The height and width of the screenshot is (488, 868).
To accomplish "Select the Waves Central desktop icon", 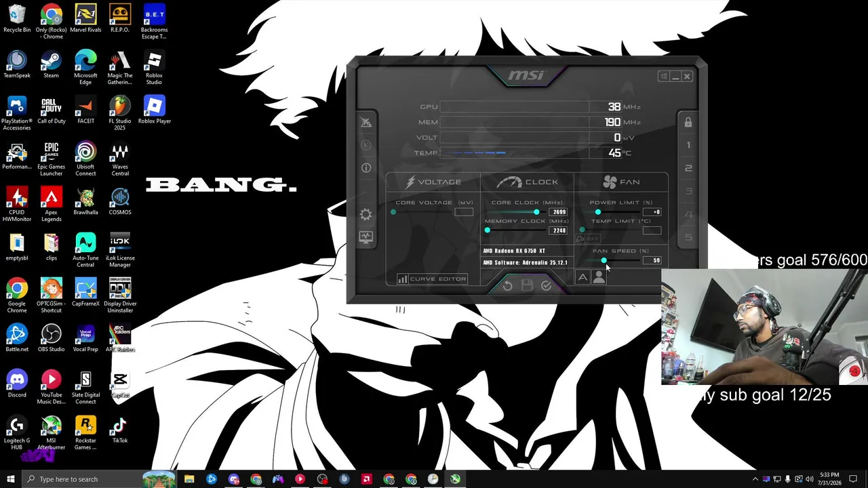I will point(120,159).
